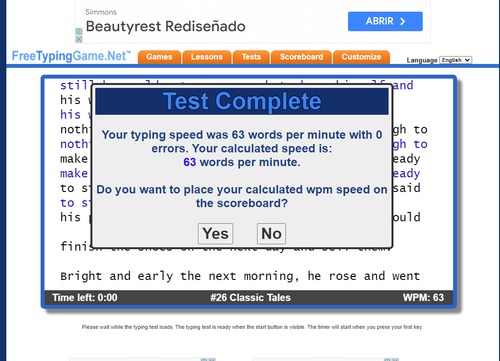Screen dimensions: 500x361
Task: Click the 'Bright and early the next morning' line
Action: [240, 276]
